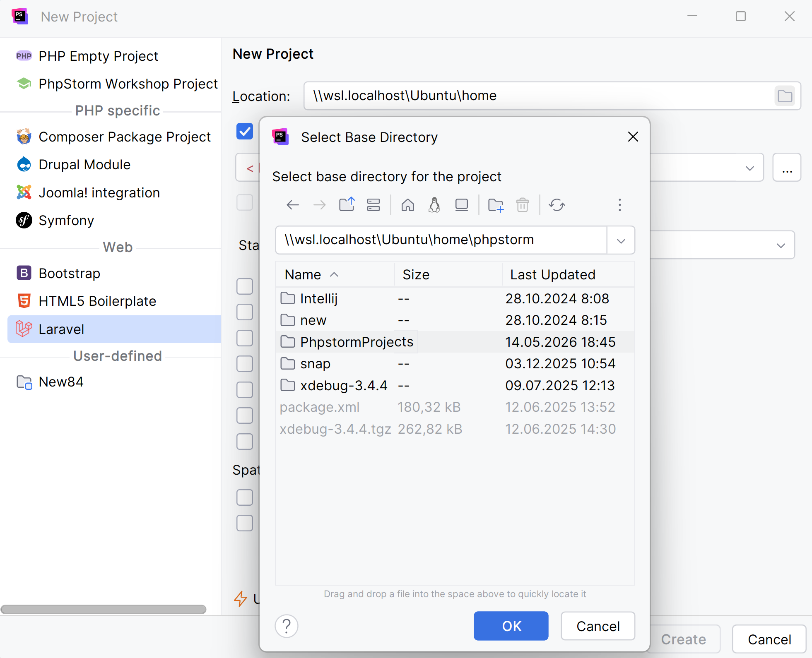Viewport: 812px width, 658px height.
Task: Open more options kebab menu
Action: (x=620, y=205)
